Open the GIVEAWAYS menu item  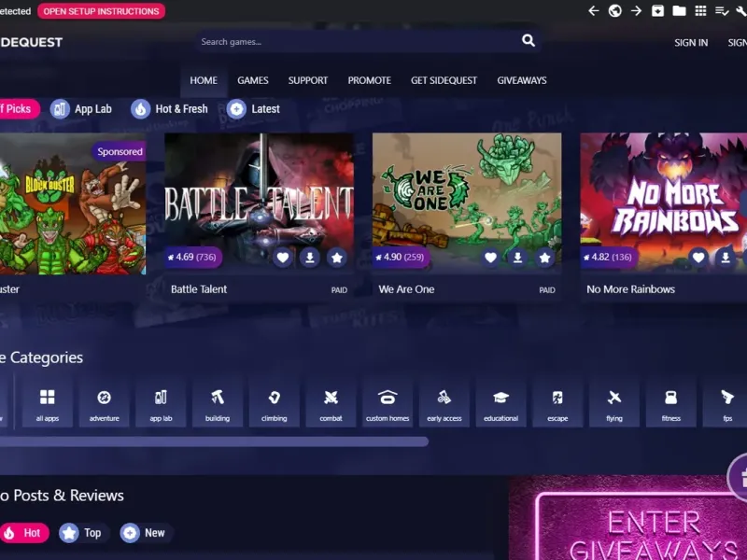tap(522, 80)
